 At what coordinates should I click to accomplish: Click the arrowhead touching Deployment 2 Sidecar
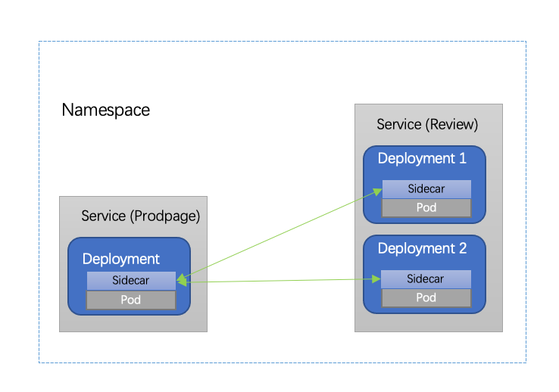coord(376,279)
